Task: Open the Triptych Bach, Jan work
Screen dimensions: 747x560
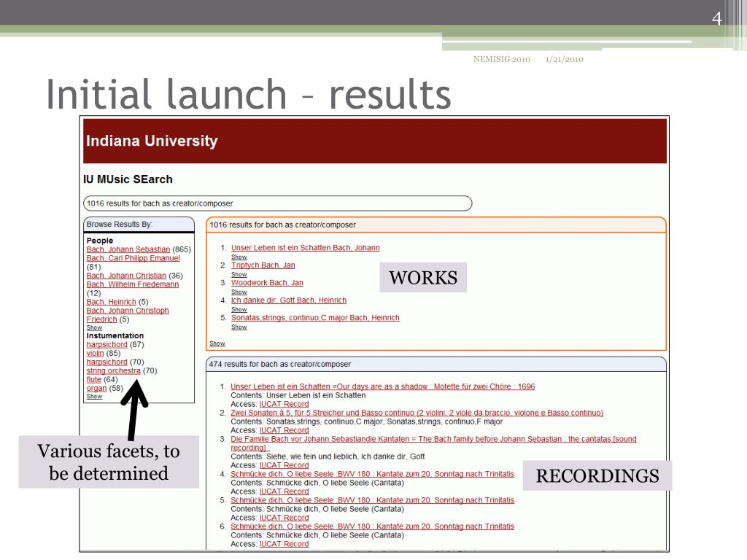Action: tap(263, 265)
